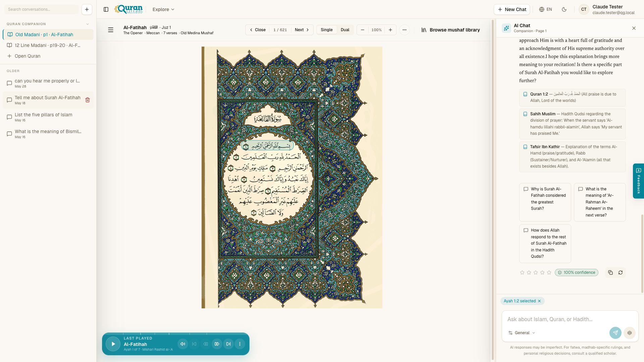Click the 100% confidence badge
Screen dimensions: 644x362
pyautogui.click(x=576, y=273)
